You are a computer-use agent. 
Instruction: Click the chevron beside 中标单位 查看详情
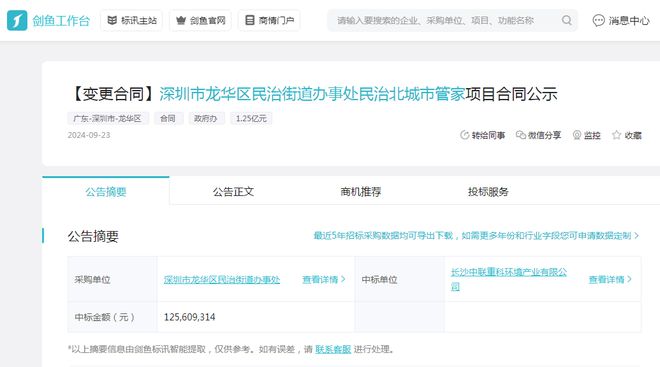pyautogui.click(x=629, y=279)
